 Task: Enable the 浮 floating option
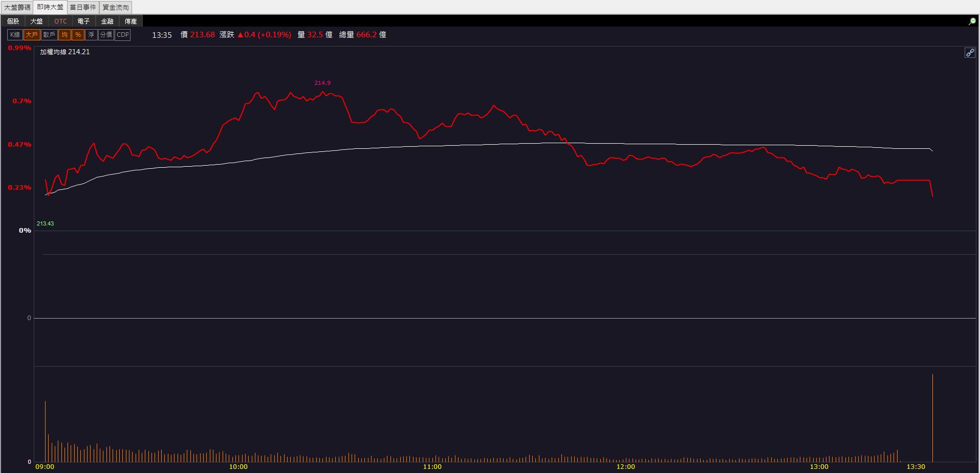point(91,35)
